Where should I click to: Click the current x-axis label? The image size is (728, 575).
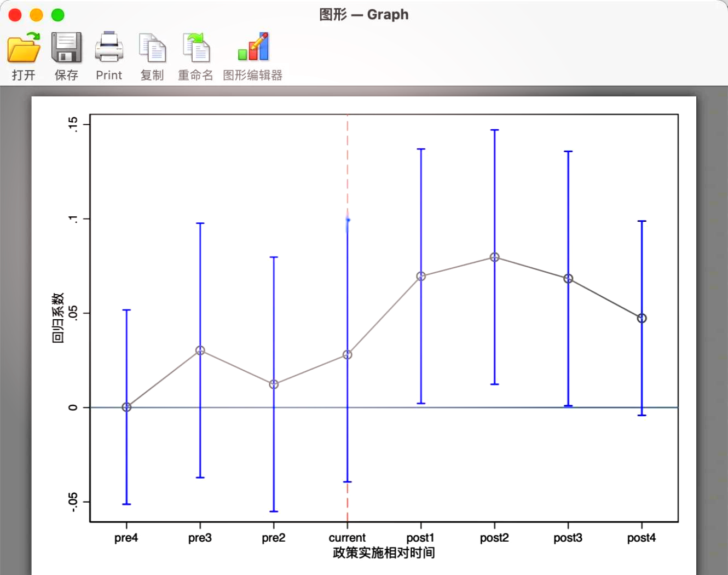[x=347, y=538]
